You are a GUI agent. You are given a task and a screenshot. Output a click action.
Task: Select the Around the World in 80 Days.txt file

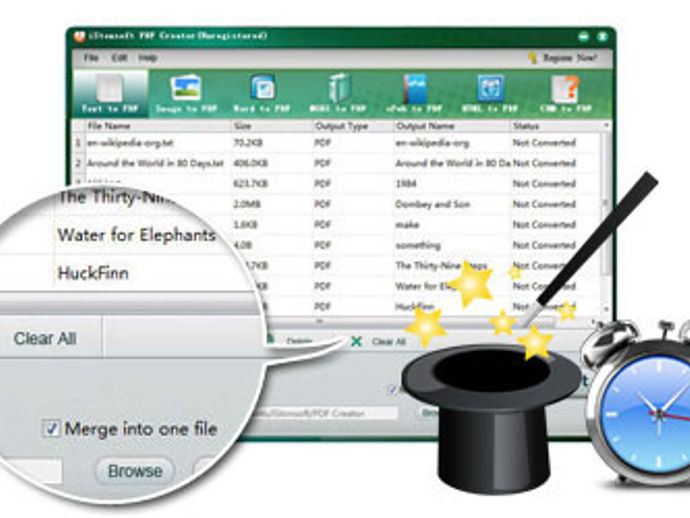coord(155,163)
